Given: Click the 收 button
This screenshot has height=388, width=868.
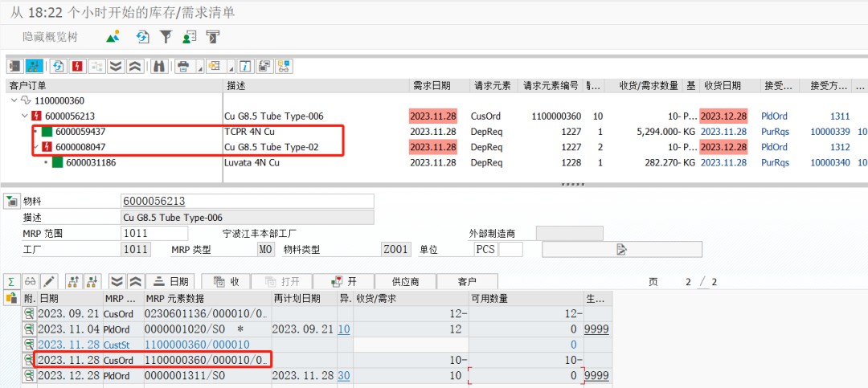Looking at the screenshot, I should pyautogui.click(x=226, y=281).
